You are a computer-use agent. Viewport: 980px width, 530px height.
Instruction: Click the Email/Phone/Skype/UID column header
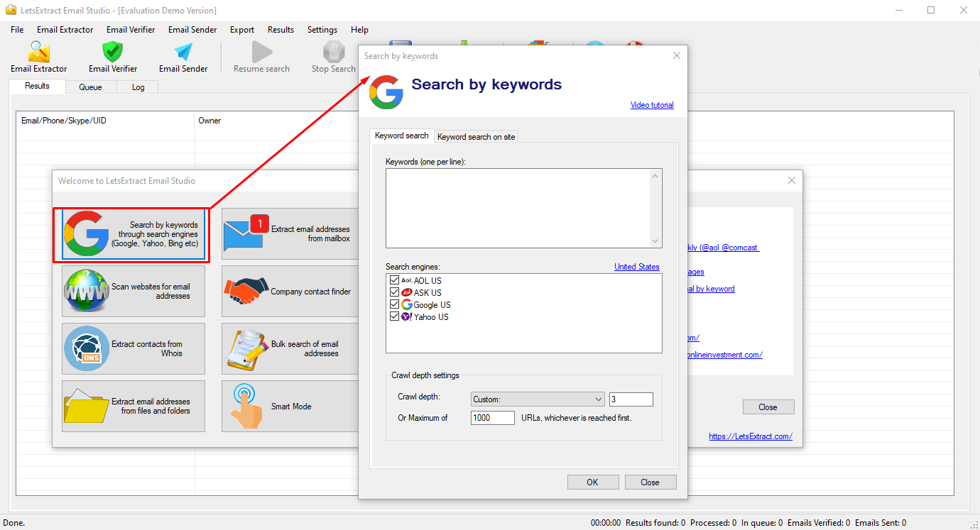(x=105, y=121)
